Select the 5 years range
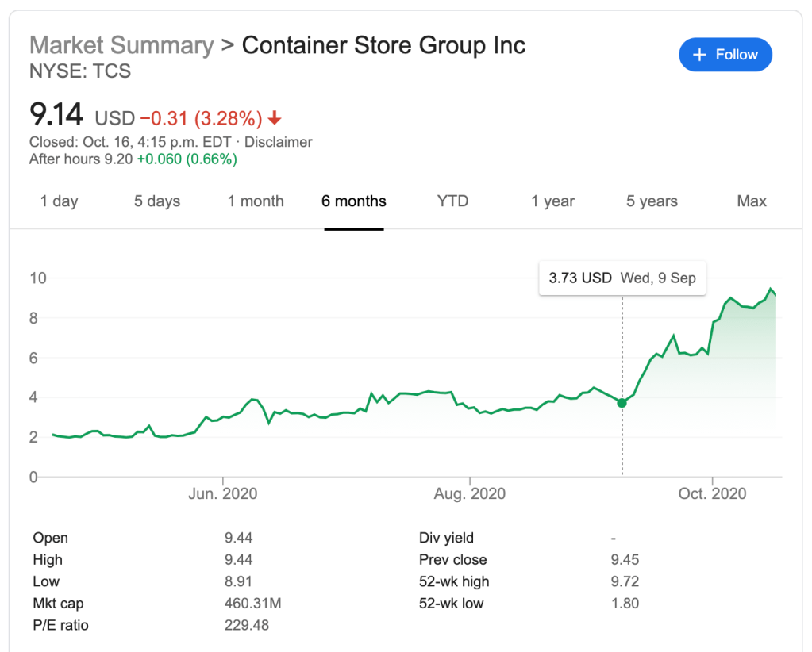 652,201
